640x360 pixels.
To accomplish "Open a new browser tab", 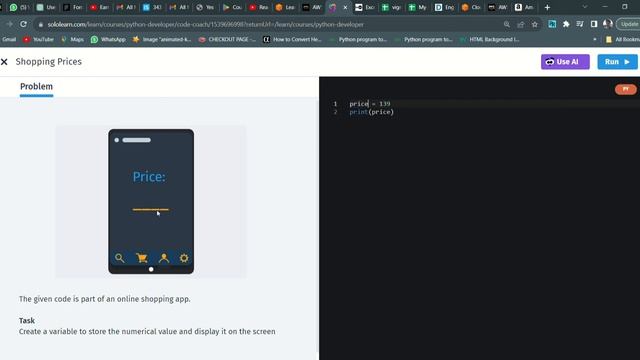I will coord(547,7).
